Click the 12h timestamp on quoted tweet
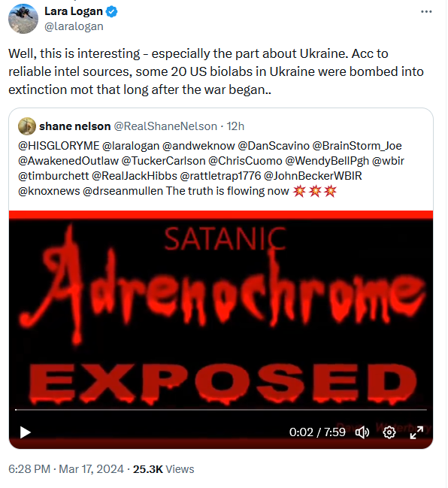 point(235,126)
